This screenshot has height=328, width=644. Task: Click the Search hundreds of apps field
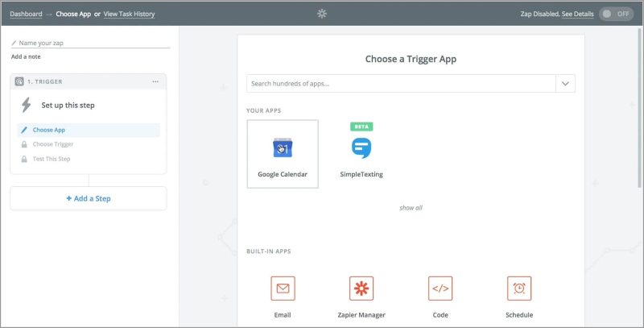click(x=401, y=84)
